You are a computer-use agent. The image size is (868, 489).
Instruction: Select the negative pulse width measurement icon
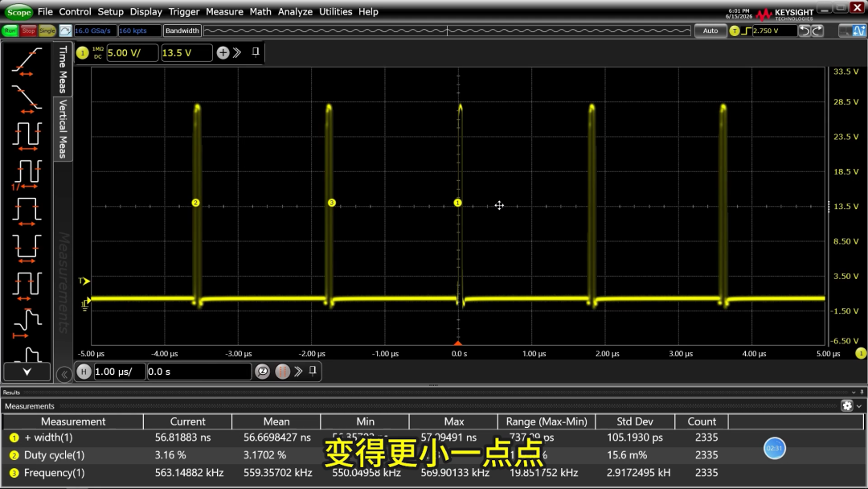(27, 249)
